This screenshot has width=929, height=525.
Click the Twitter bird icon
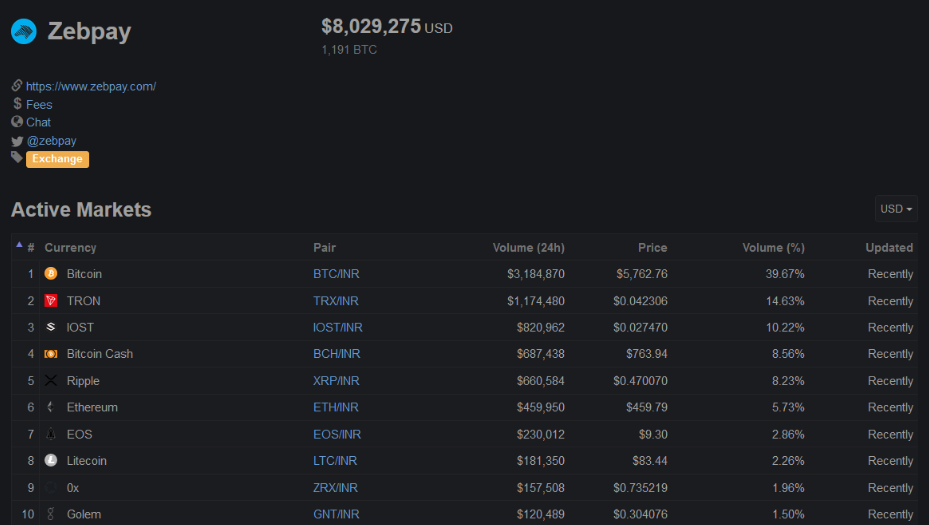point(17,141)
